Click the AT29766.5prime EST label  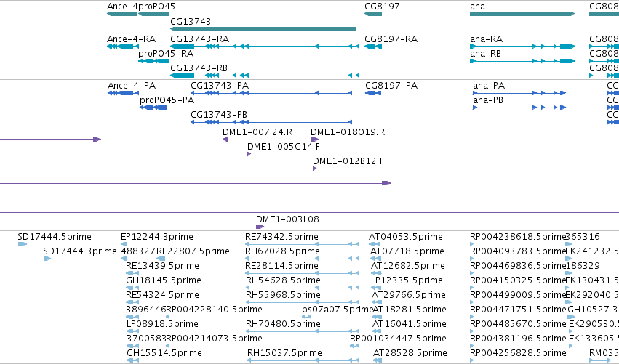pyautogui.click(x=409, y=296)
